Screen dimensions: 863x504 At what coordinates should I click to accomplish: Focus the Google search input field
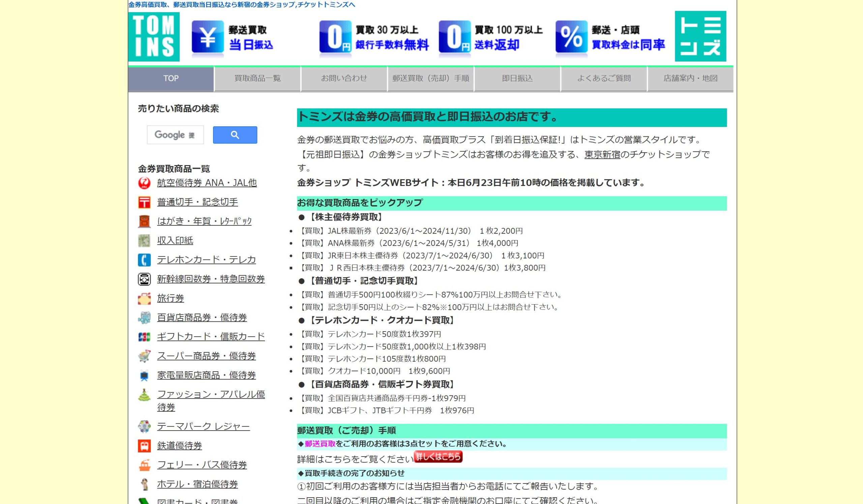pyautogui.click(x=175, y=135)
